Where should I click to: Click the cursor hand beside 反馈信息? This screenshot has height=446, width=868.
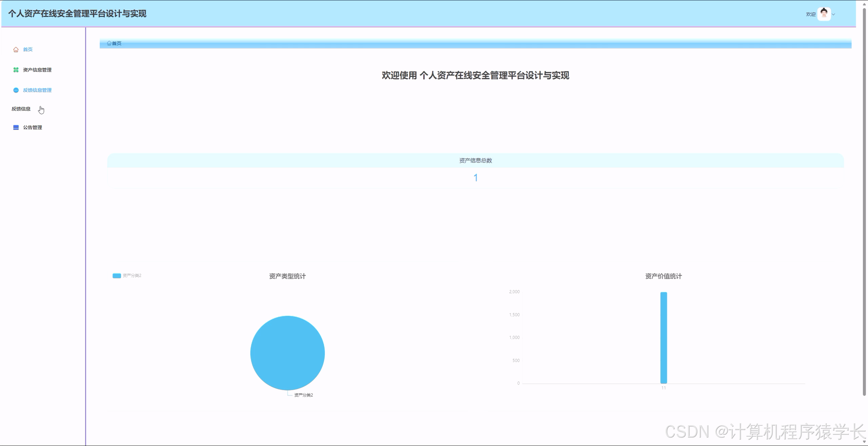[41, 109]
